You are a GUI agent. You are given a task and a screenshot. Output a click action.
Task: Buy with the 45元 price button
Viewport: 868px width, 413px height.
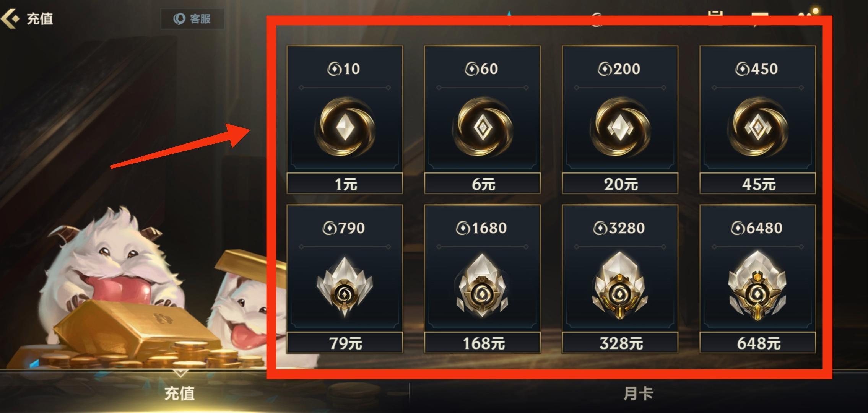tap(758, 184)
